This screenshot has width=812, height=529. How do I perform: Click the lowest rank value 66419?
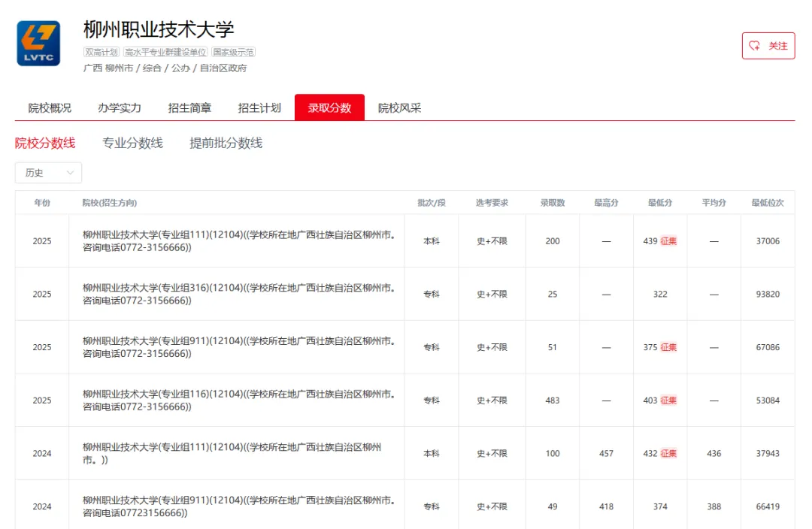pos(768,506)
